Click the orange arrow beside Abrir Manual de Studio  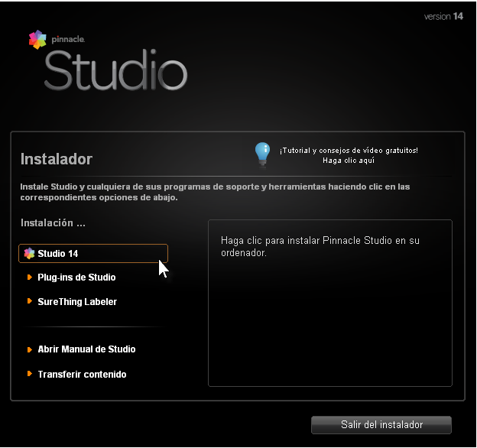(x=30, y=349)
